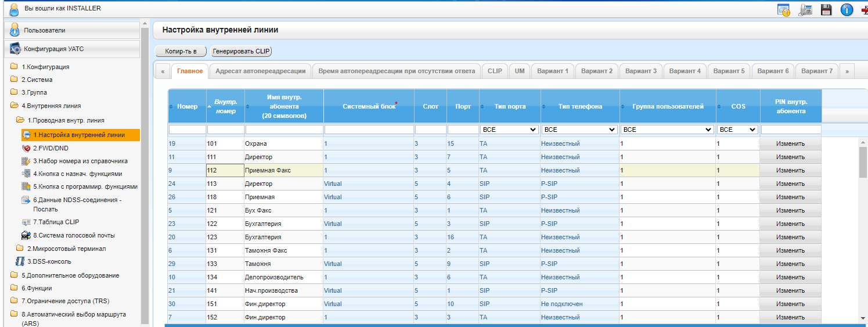Switch to the UM tab
Viewport: 868px width, 327px height.
point(519,71)
